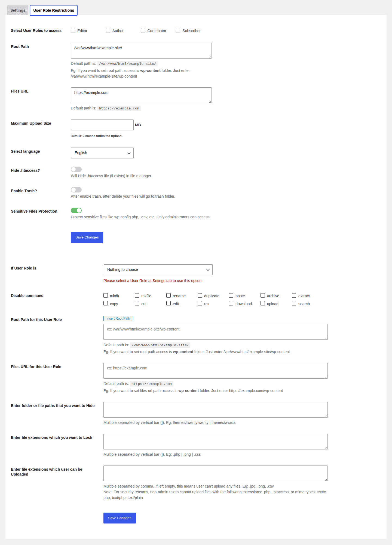Image resolution: width=392 pixels, height=545 pixels.
Task: Check the Editor role checkbox
Action: click(73, 30)
